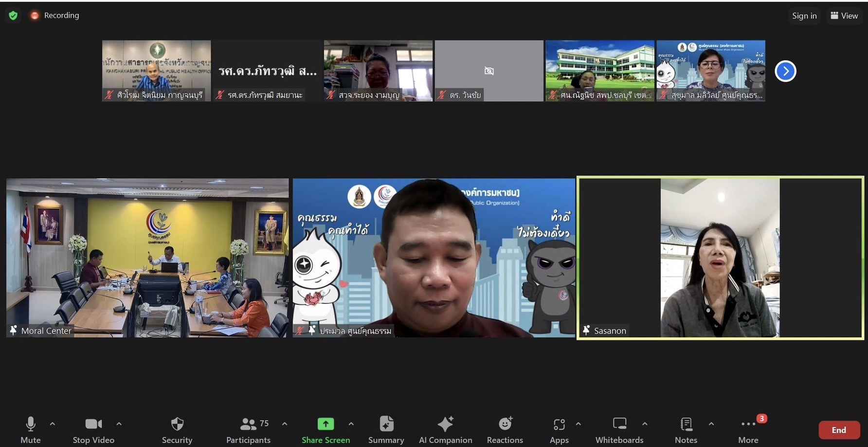The image size is (868, 447).
Task: Click the red End meeting button
Action: [839, 430]
